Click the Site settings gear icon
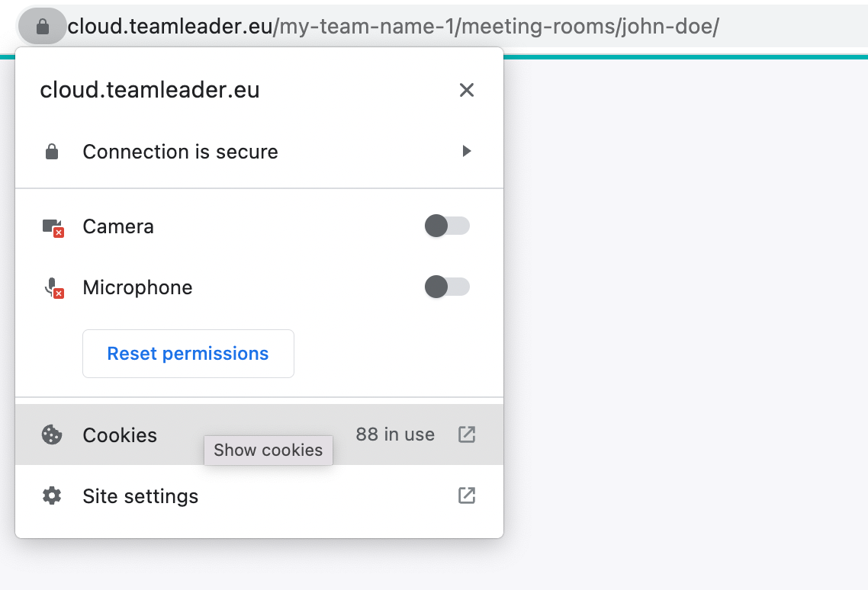 tap(52, 495)
